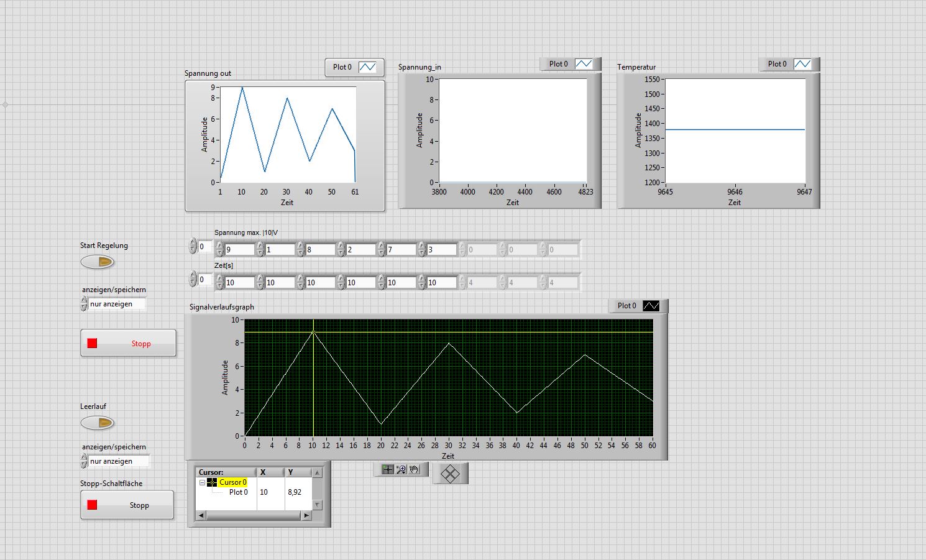926x560 pixels.
Task: Select the cursor movement tool in graph palette
Action: [387, 469]
